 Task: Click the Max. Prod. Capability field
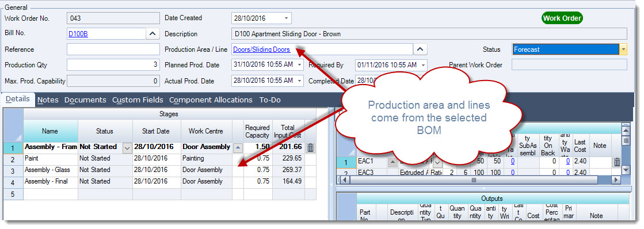113,81
